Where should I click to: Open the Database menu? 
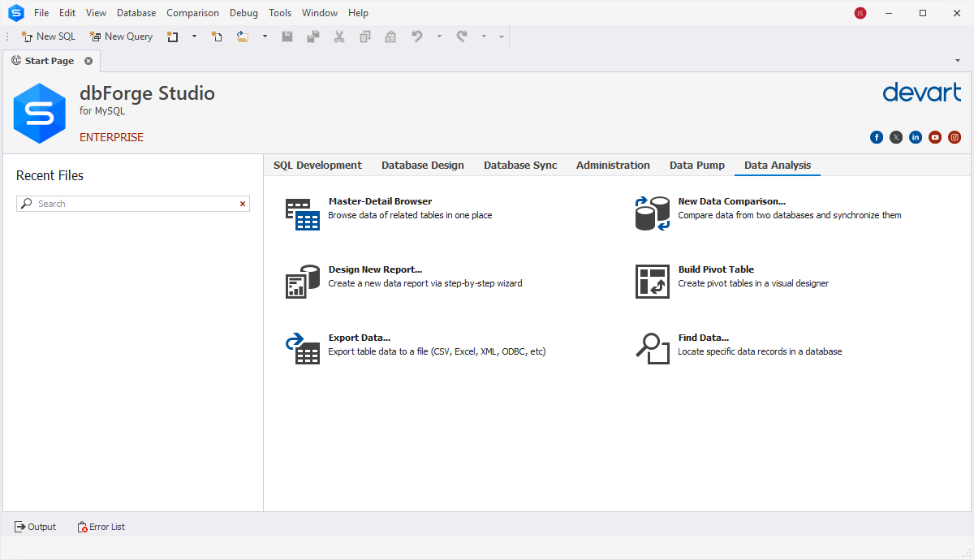136,13
